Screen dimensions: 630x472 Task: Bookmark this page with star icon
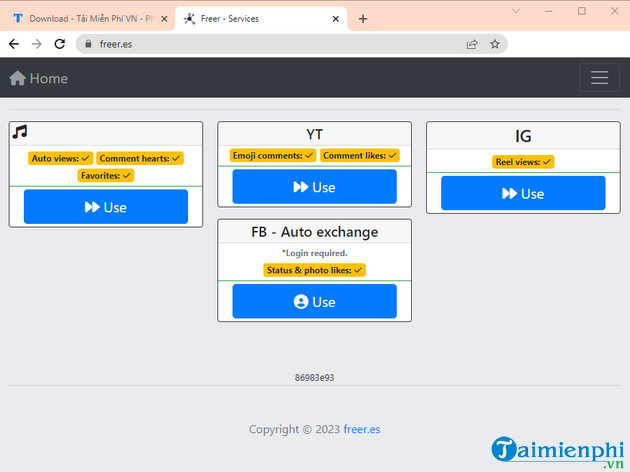click(x=493, y=44)
